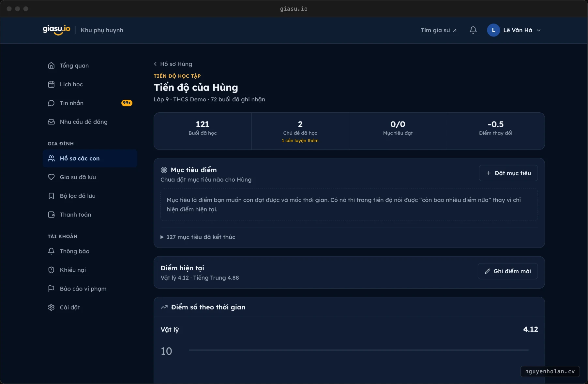
Task: Click the Lê Văn Hà avatar circle
Action: tap(493, 30)
